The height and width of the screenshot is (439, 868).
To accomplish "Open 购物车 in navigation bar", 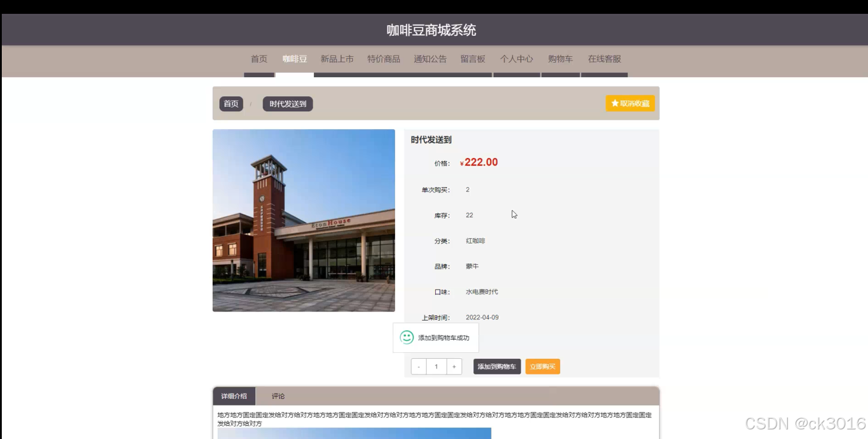I will point(561,59).
